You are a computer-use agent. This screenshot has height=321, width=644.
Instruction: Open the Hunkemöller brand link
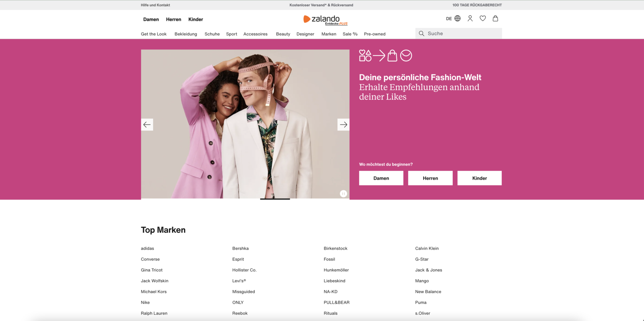click(336, 270)
